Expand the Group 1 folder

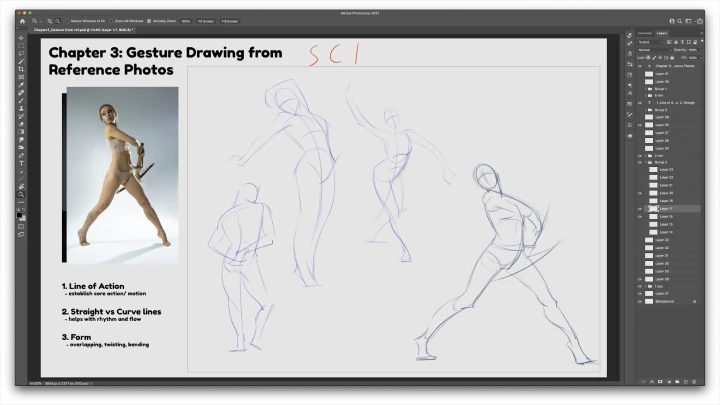click(646, 89)
